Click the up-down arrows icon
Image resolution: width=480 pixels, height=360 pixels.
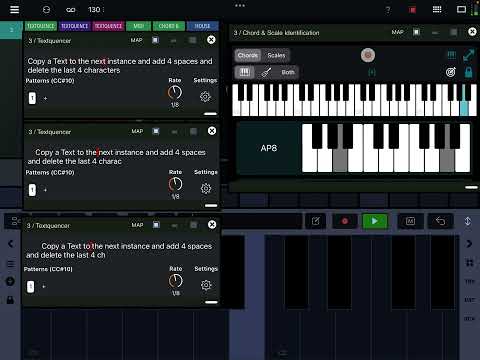pos(468,221)
